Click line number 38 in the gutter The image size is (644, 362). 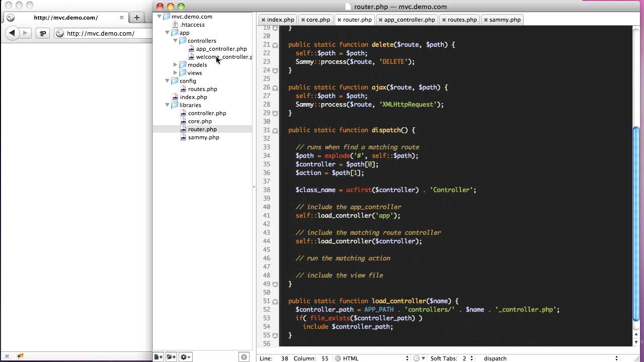click(267, 190)
